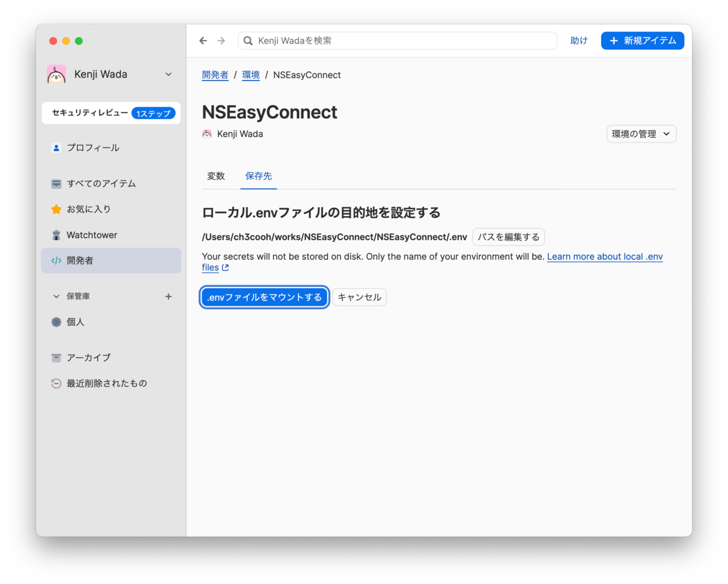Viewport: 728px width, 584px height.
Task: Select 開発者 in the sidebar
Action: coord(111,261)
